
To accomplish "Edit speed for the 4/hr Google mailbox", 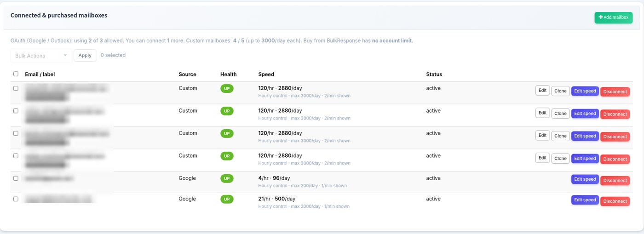I will [x=585, y=179].
